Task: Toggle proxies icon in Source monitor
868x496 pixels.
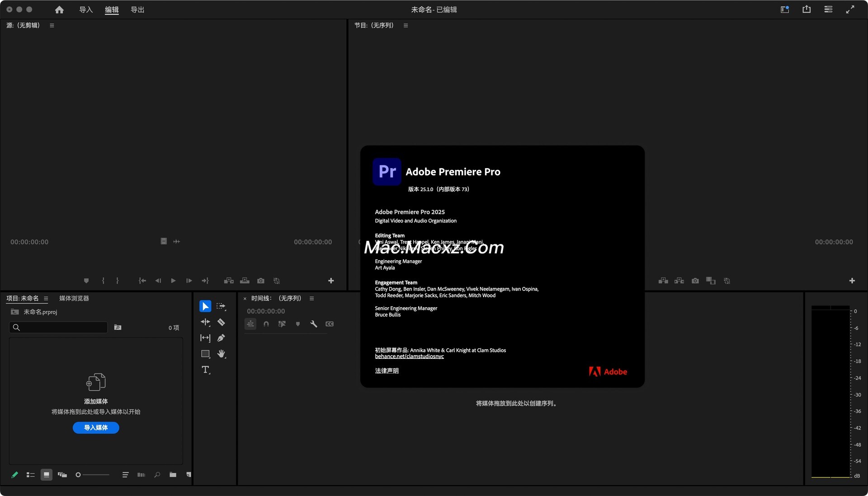Action: (x=277, y=281)
